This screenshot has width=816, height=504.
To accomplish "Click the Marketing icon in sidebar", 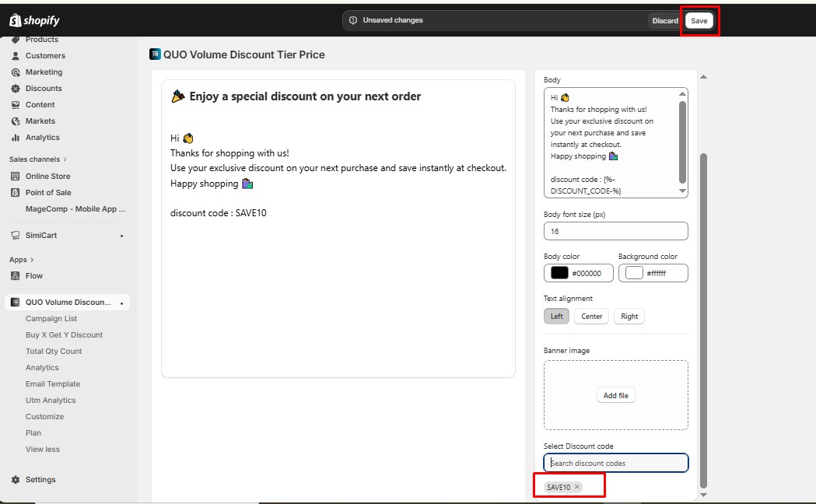I will pos(16,72).
